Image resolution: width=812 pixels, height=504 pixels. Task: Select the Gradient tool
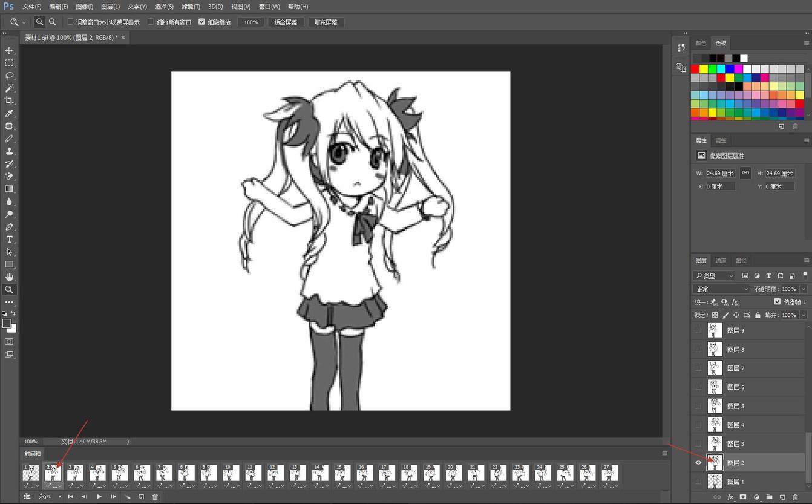tap(9, 189)
